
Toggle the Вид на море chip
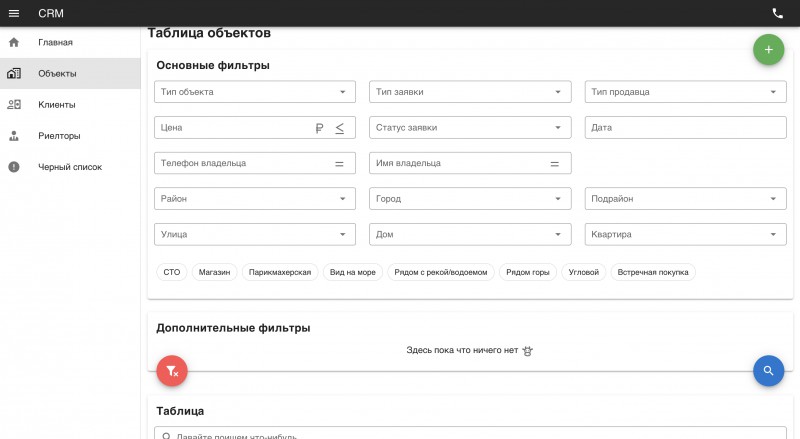point(353,272)
